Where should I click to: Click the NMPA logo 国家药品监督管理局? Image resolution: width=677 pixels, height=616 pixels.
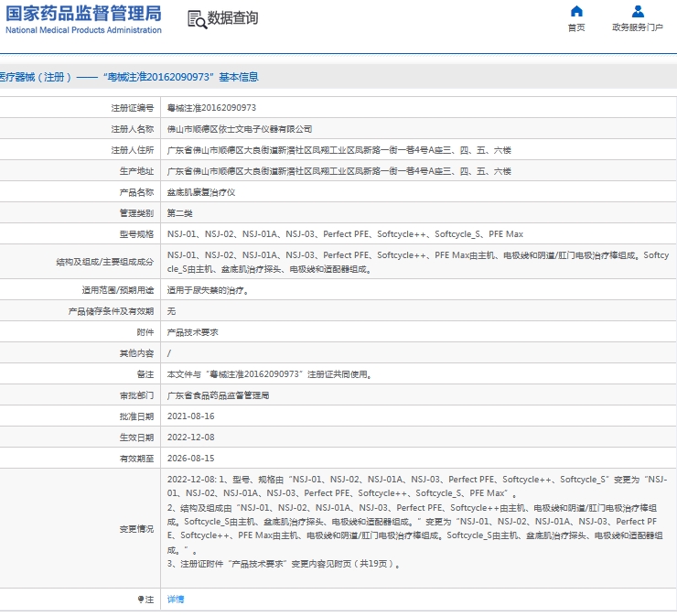coord(83,14)
